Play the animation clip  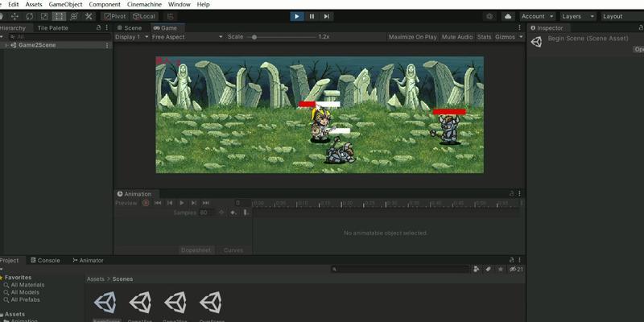(x=182, y=203)
